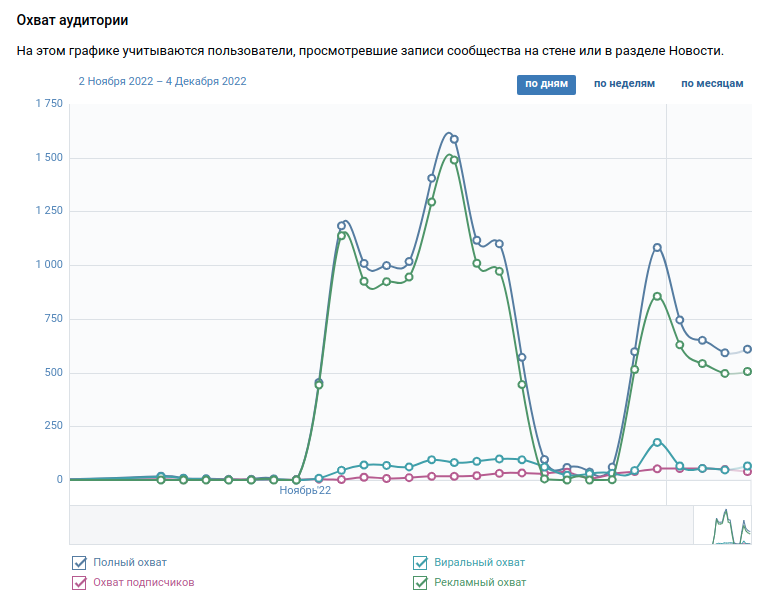Screen dimensions: 763x600
Task: Select the 'по неделям' tab
Action: tap(624, 84)
